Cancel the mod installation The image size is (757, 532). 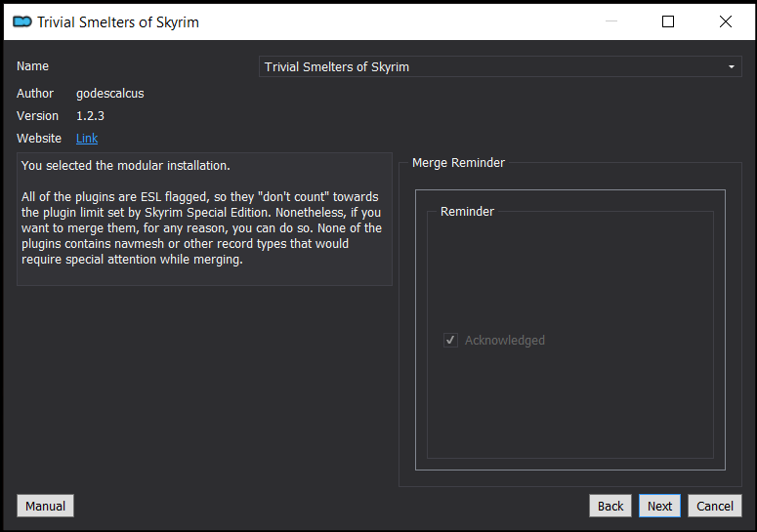point(715,506)
